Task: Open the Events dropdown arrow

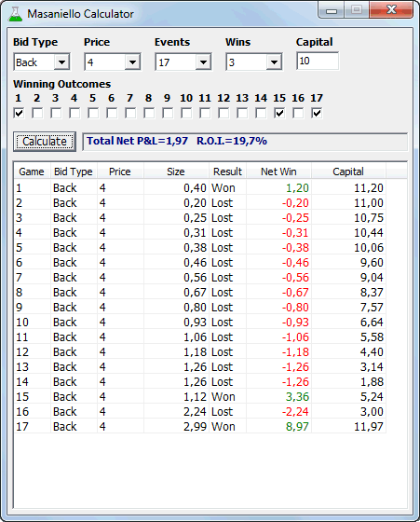Action: 203,62
